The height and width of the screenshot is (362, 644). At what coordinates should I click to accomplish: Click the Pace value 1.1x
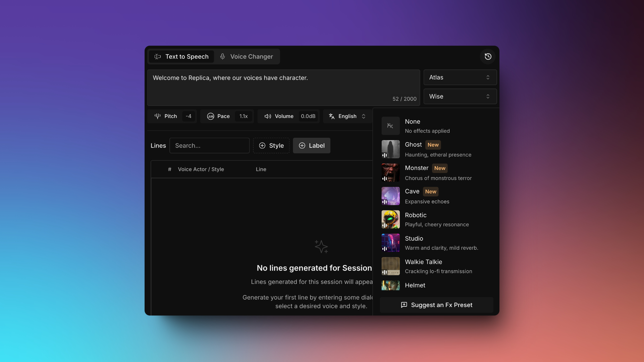(244, 116)
